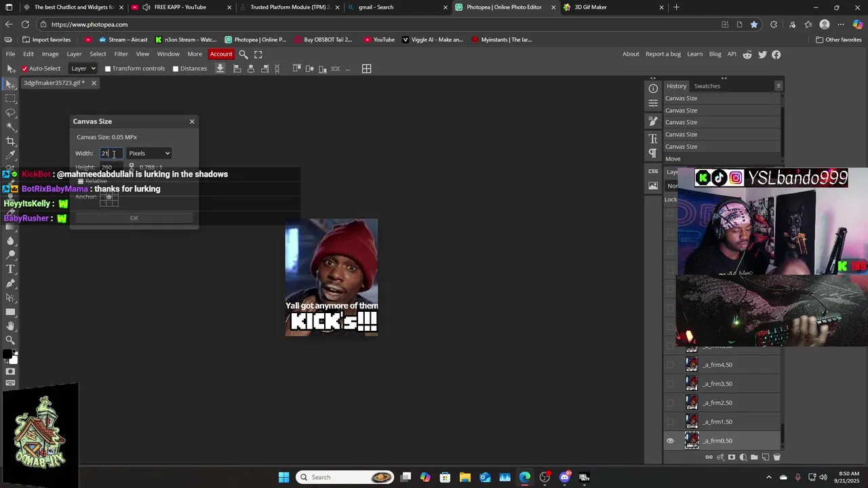This screenshot has width=868, height=488.
Task: Click the Account button
Action: (x=221, y=54)
